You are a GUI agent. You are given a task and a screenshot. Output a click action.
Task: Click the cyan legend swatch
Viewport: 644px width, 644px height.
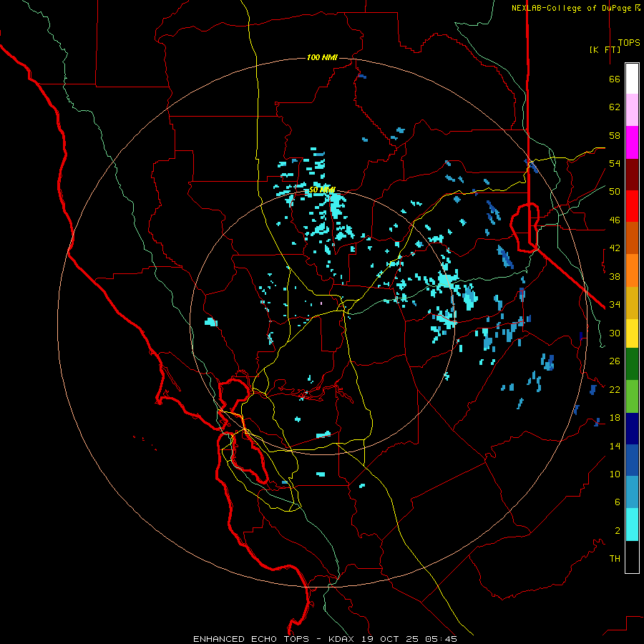632,525
